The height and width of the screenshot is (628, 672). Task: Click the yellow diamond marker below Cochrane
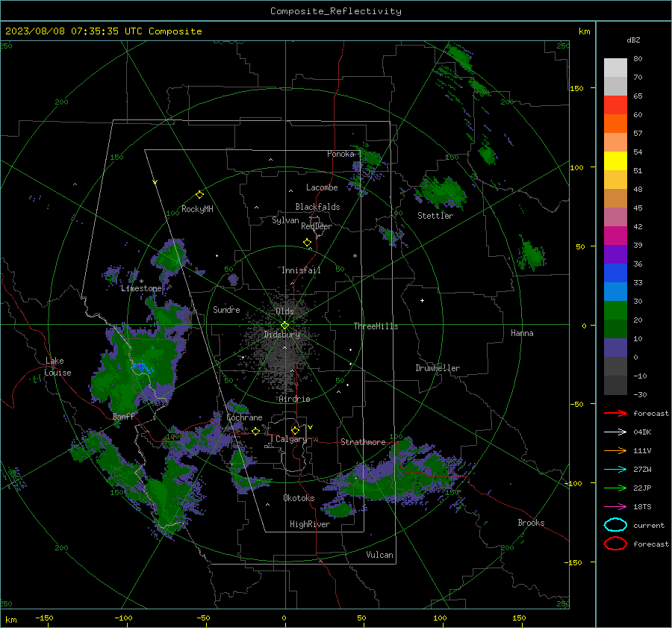[255, 432]
